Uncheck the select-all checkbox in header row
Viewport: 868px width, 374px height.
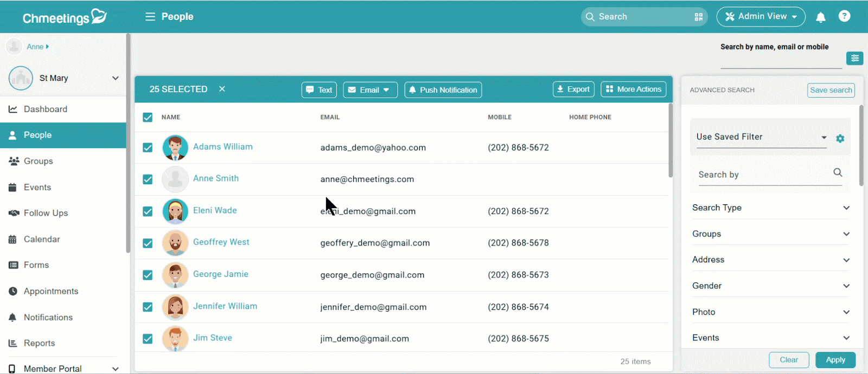[x=148, y=117]
